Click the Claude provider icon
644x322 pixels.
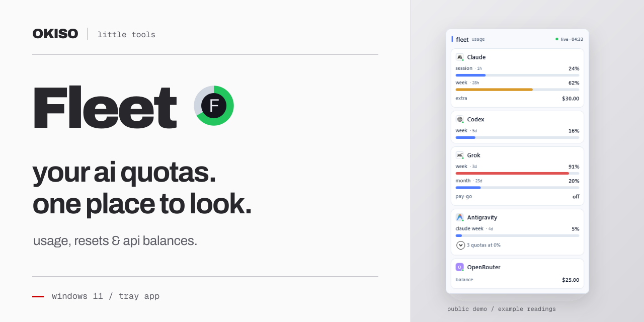point(460,57)
